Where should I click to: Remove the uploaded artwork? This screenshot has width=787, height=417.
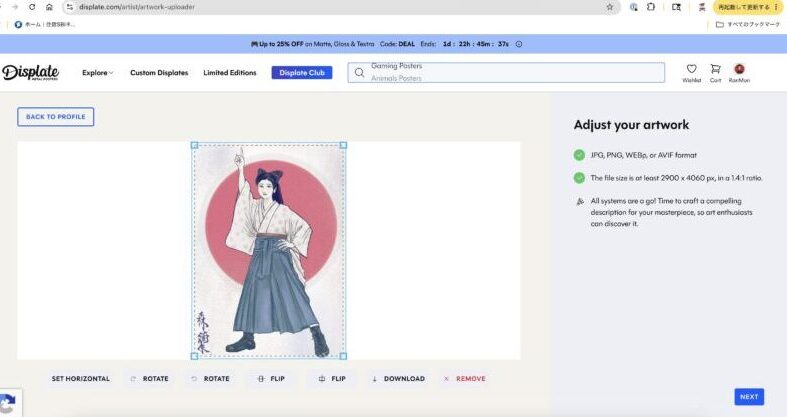pos(465,379)
